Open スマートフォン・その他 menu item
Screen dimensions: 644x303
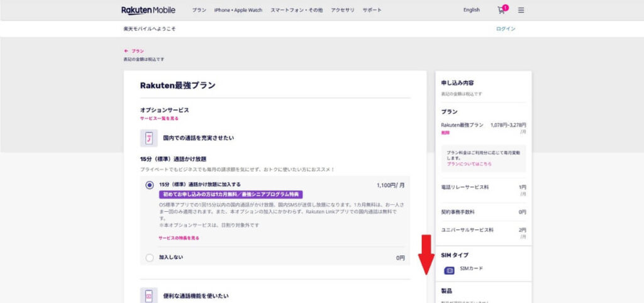pyautogui.click(x=296, y=10)
